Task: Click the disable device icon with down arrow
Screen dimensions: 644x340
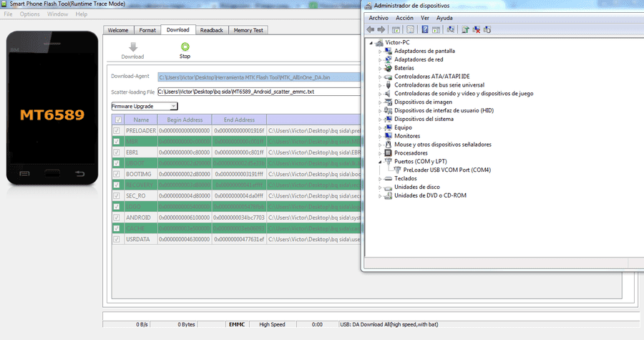Action: coord(487,29)
